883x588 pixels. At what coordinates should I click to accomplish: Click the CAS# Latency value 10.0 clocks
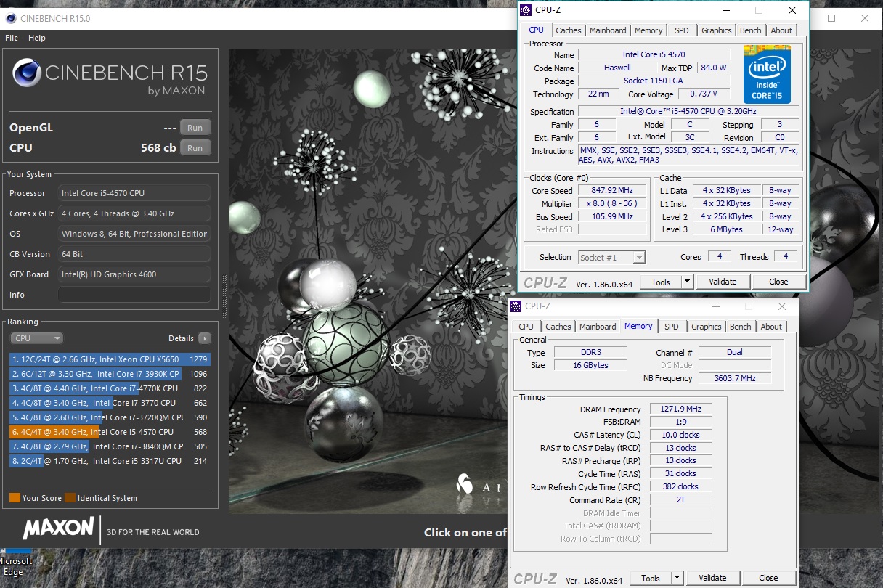[x=680, y=435]
